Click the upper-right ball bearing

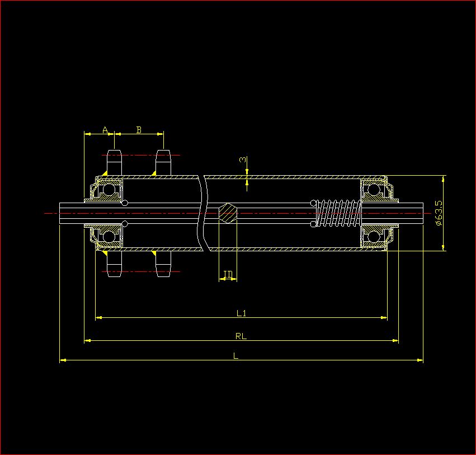pos(373,190)
